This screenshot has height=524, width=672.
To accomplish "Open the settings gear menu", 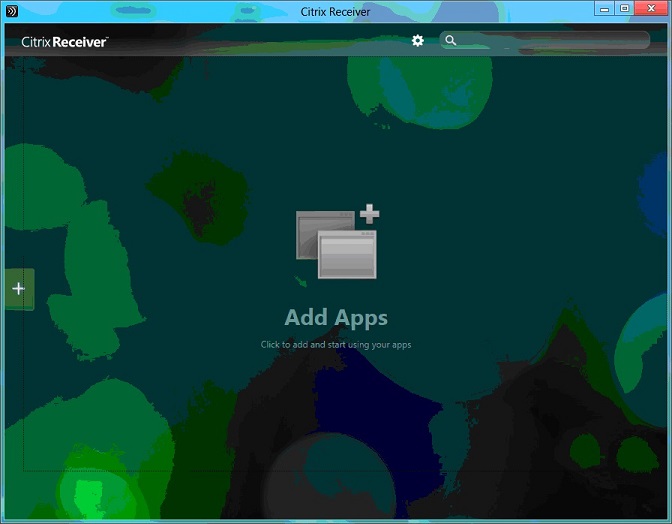I will 417,41.
